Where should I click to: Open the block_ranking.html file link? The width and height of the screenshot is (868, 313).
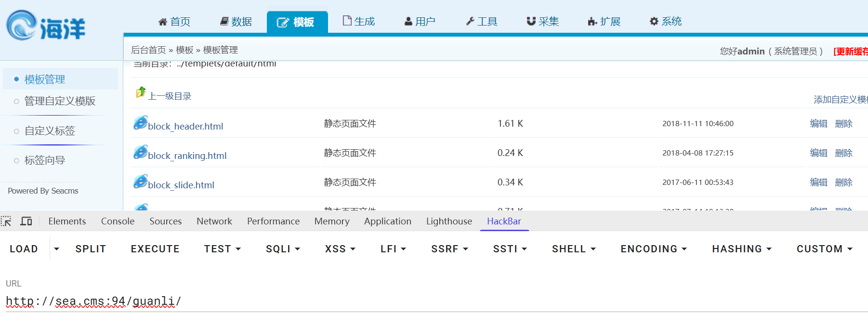187,156
